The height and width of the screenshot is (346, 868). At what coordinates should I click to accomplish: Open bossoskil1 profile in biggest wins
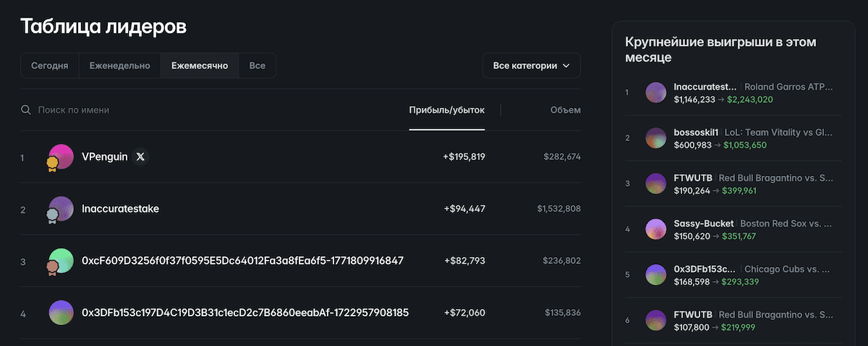[x=696, y=132]
